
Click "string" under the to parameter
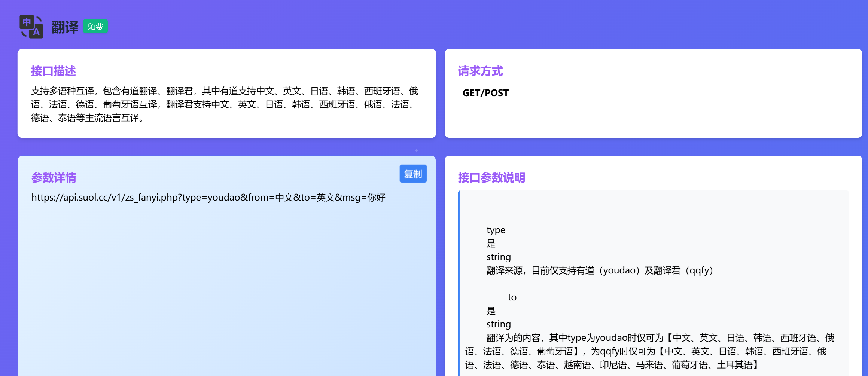(x=499, y=324)
